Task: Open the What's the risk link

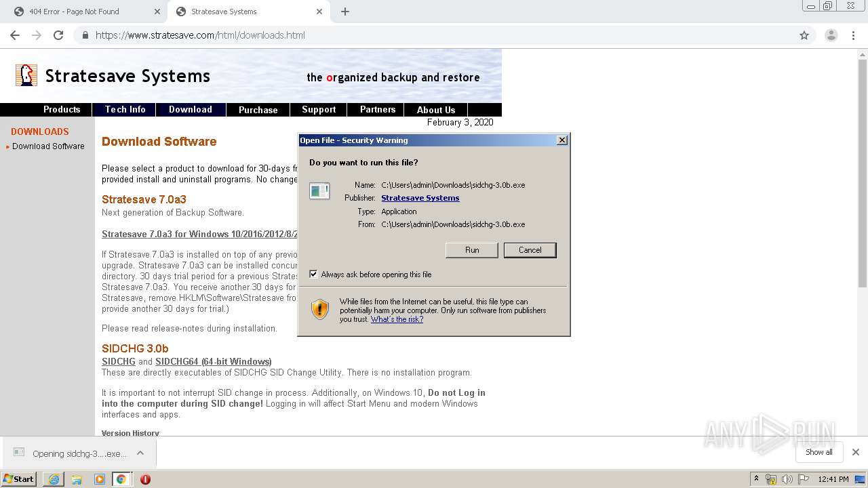Action: point(397,319)
